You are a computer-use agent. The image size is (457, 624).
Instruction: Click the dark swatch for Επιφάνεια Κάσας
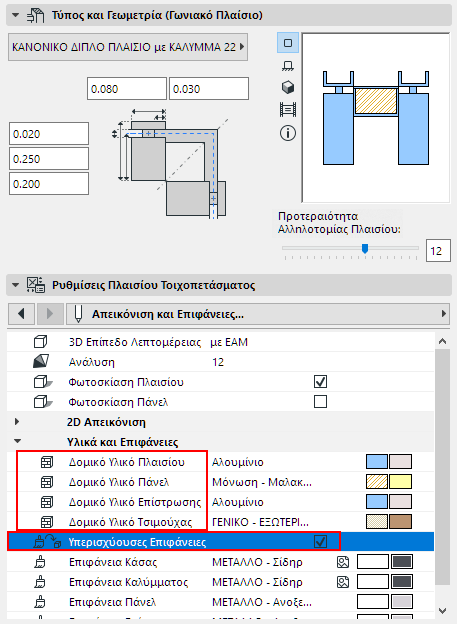(402, 562)
